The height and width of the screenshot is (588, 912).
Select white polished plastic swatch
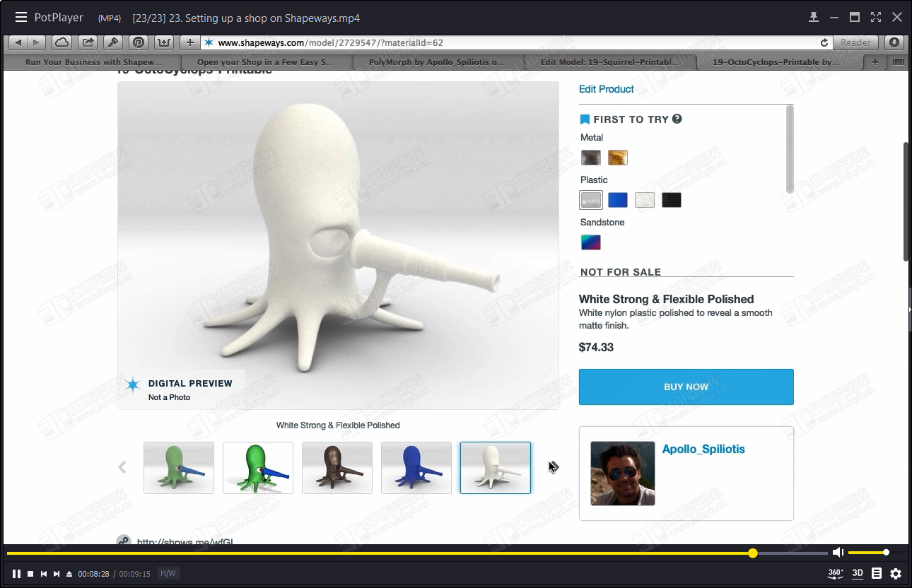pos(591,200)
